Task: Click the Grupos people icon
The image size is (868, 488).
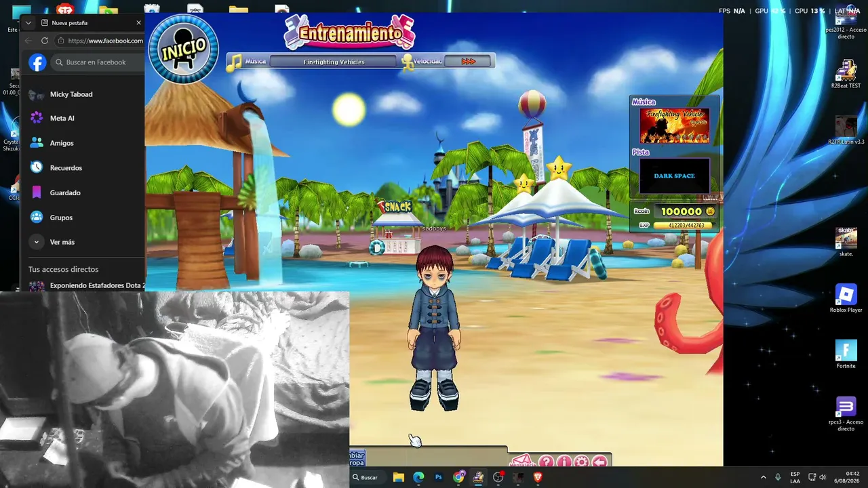Action: [x=37, y=218]
